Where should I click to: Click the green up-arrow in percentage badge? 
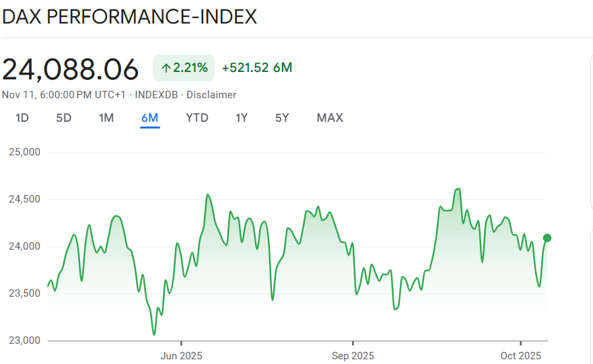pos(166,68)
